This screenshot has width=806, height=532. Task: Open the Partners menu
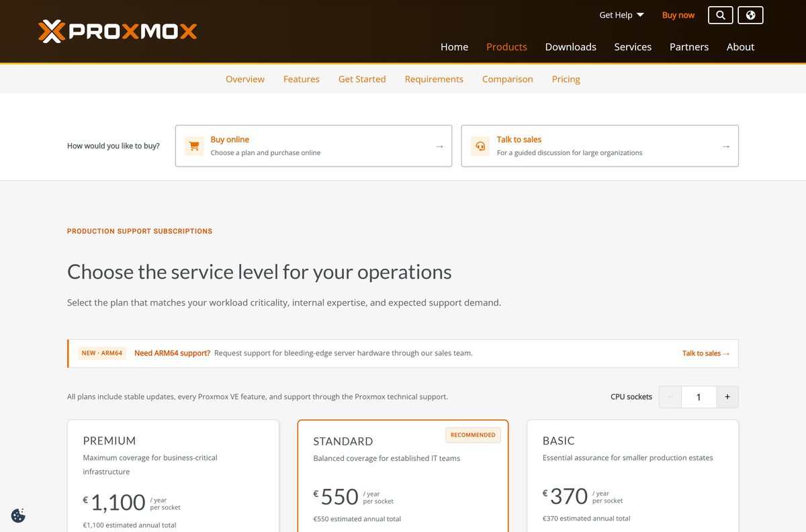(689, 47)
